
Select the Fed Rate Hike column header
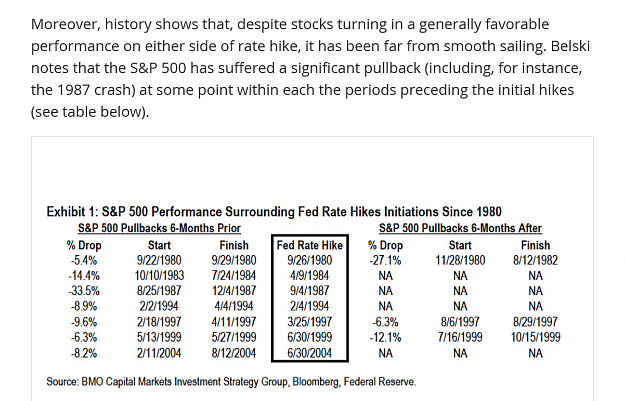[x=310, y=245]
